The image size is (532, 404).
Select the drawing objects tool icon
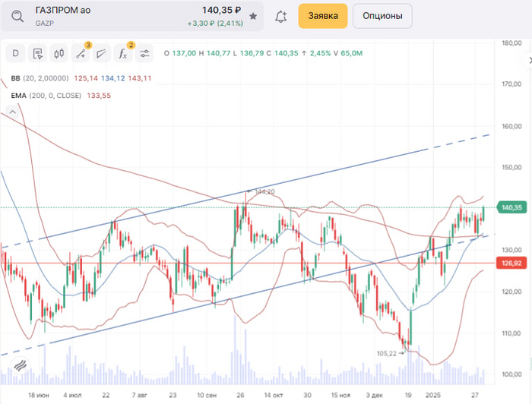pos(101,53)
